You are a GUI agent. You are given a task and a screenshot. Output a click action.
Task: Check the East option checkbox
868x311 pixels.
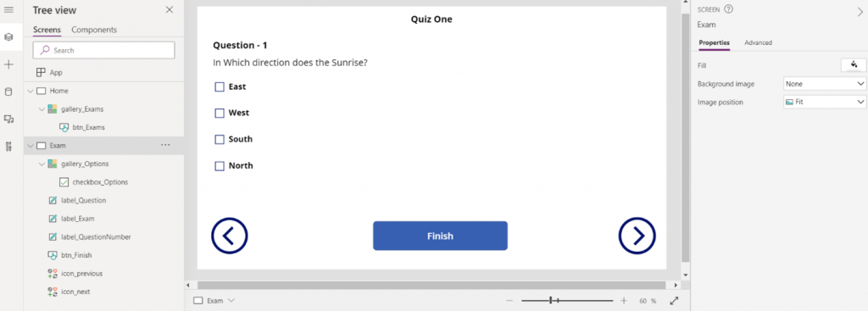pos(220,87)
